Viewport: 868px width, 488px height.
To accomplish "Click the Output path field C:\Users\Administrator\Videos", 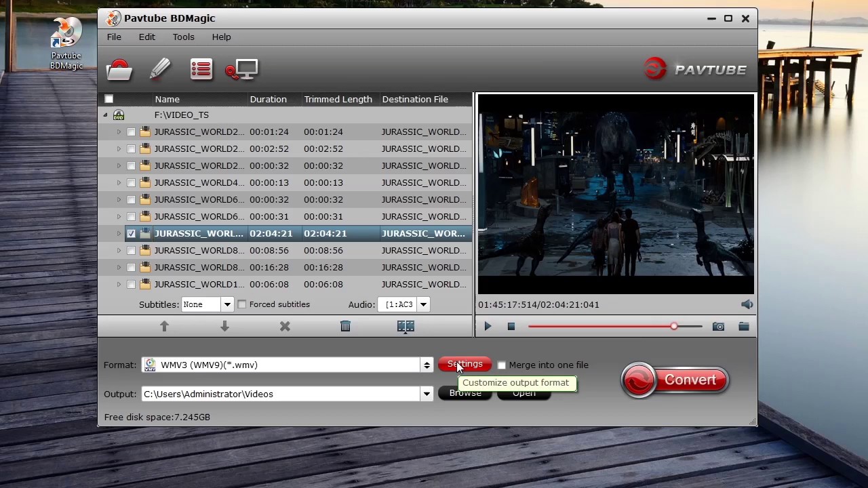I will [281, 394].
